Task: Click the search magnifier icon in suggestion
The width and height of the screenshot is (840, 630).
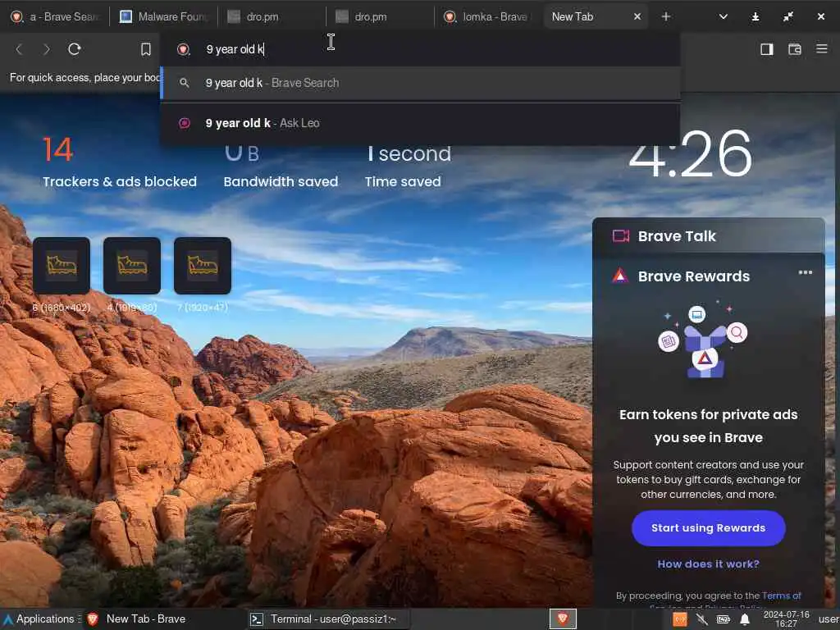Action: [x=184, y=83]
